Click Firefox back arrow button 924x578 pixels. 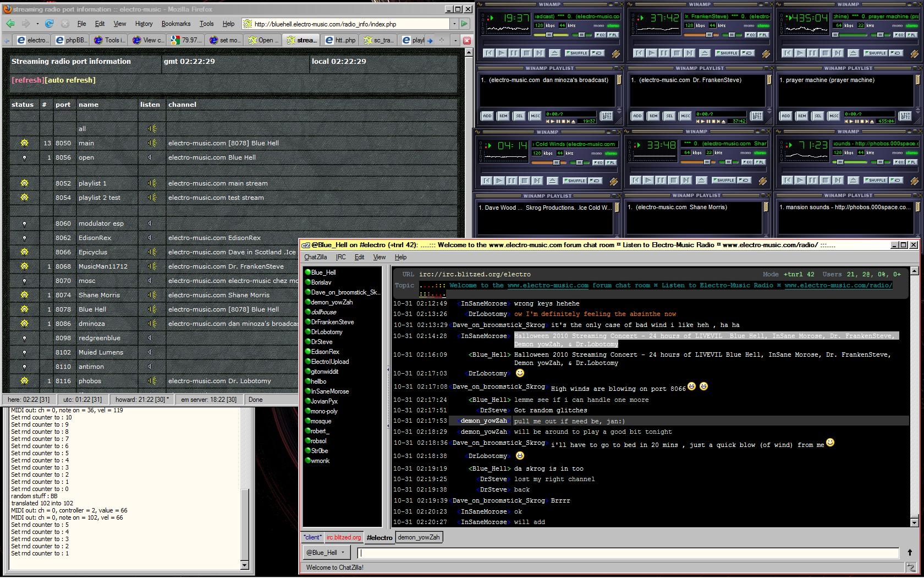click(x=10, y=24)
